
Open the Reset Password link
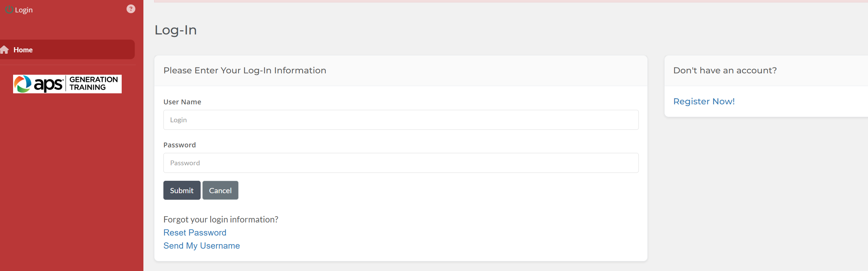coord(195,233)
